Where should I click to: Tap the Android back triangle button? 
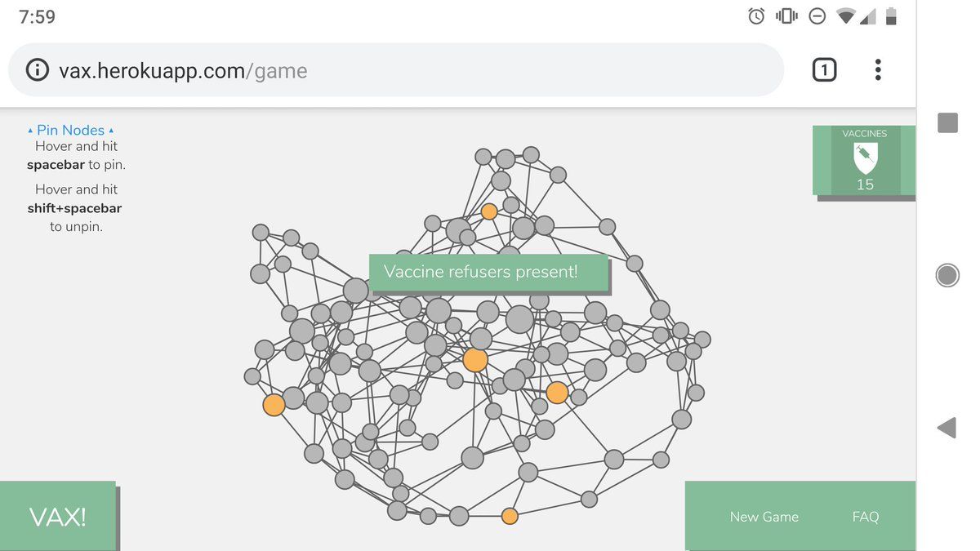pyautogui.click(x=947, y=427)
